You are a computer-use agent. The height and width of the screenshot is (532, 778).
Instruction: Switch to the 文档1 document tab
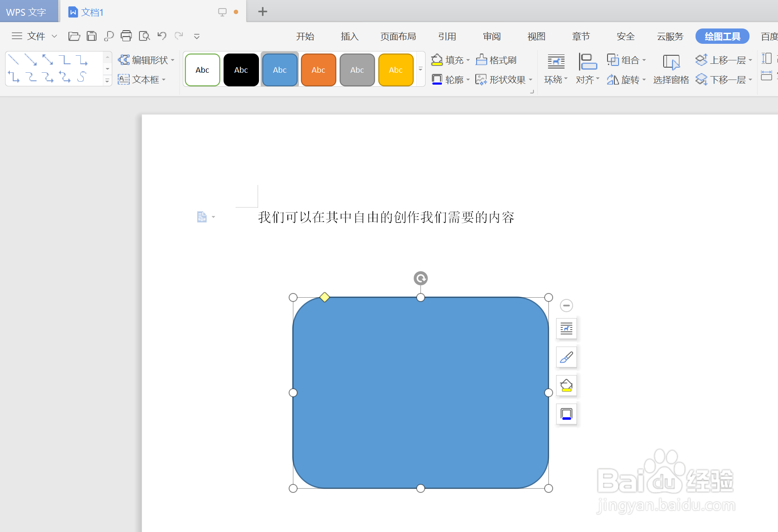pyautogui.click(x=153, y=12)
